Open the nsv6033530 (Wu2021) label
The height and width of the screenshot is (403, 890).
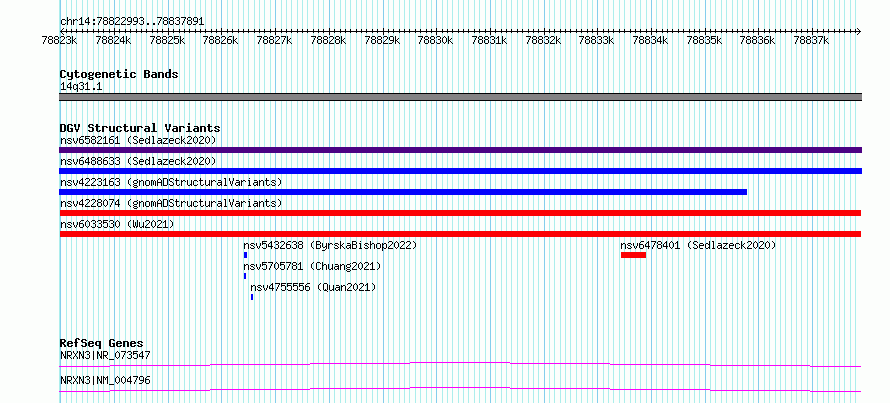[117, 224]
